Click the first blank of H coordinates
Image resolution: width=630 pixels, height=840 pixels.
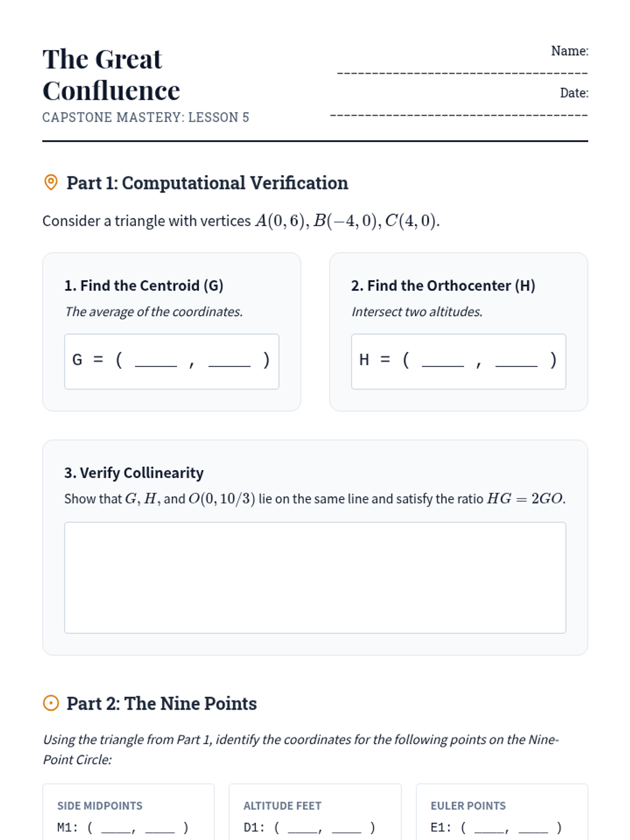coord(443,361)
